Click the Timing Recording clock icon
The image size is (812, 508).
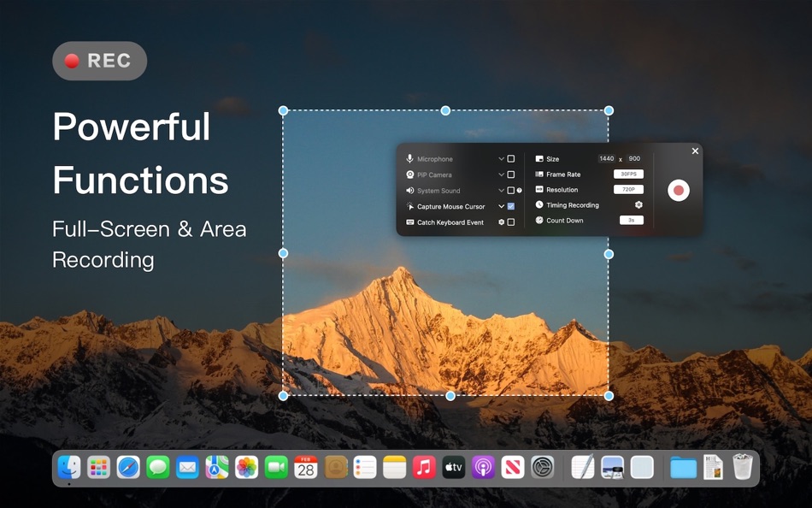(x=539, y=204)
